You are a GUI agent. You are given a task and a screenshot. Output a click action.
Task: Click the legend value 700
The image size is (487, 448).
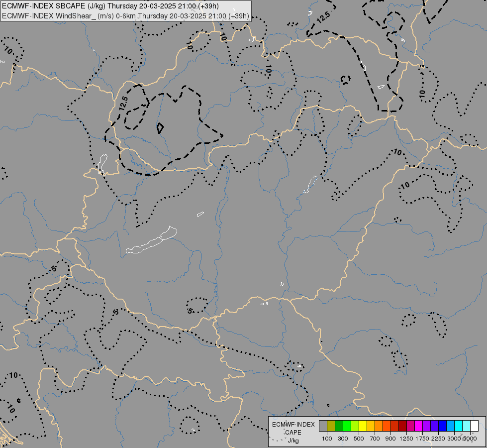click(375, 439)
